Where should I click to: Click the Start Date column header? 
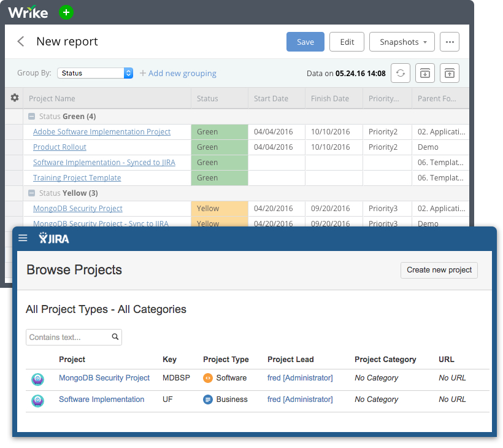[x=277, y=99]
